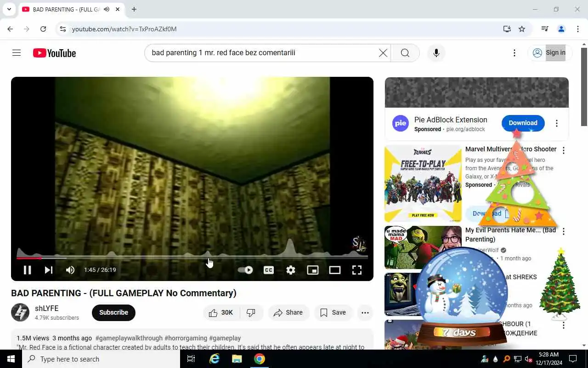The height and width of the screenshot is (368, 588).
Task: Click the #gameplay hashtag
Action: pyautogui.click(x=225, y=338)
